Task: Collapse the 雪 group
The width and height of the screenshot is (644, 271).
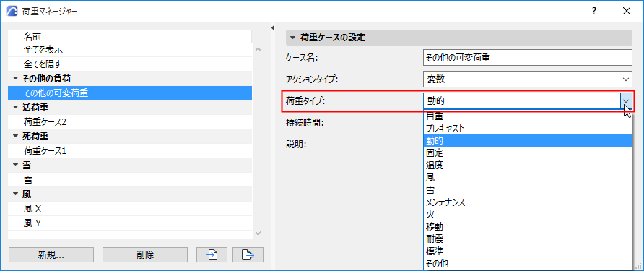Action: tap(16, 165)
